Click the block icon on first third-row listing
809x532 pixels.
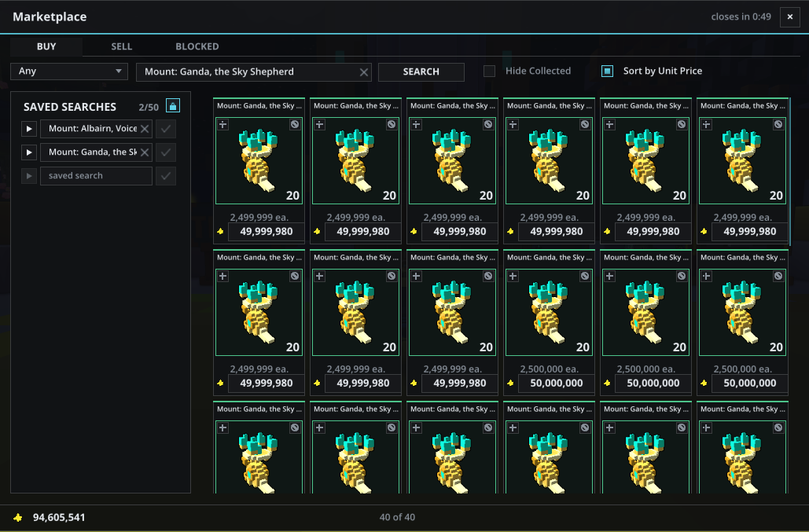coord(295,427)
